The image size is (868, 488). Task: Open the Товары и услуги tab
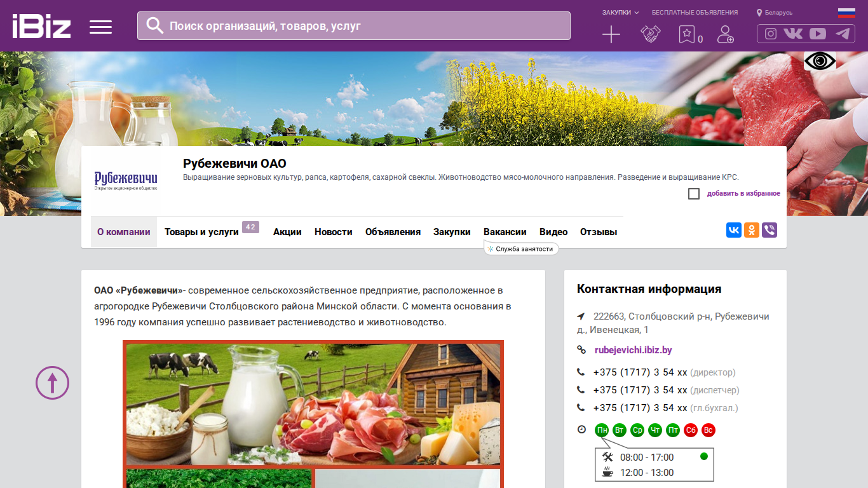201,232
